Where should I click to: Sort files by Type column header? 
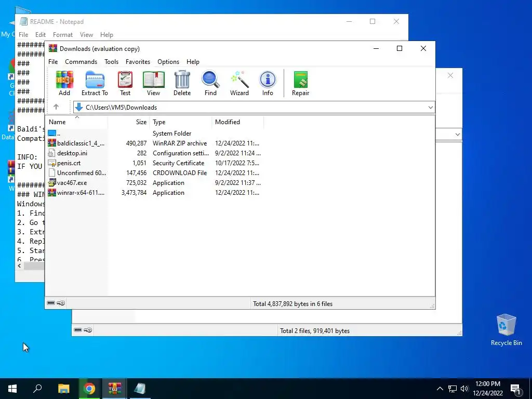pyautogui.click(x=180, y=122)
